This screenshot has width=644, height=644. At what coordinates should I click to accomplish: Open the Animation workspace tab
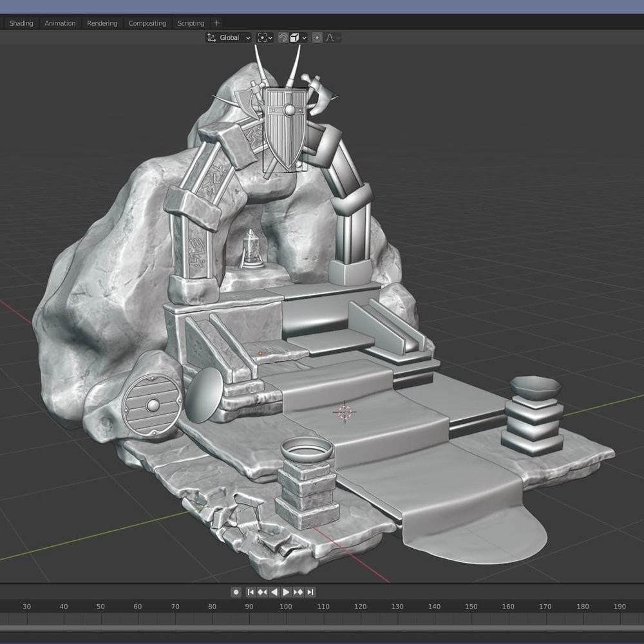point(60,23)
